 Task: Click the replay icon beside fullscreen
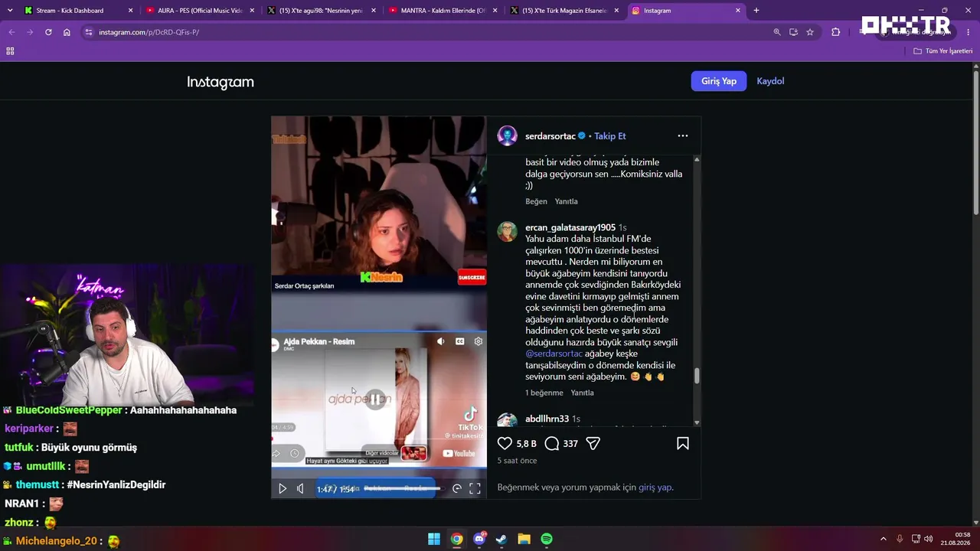tap(457, 488)
